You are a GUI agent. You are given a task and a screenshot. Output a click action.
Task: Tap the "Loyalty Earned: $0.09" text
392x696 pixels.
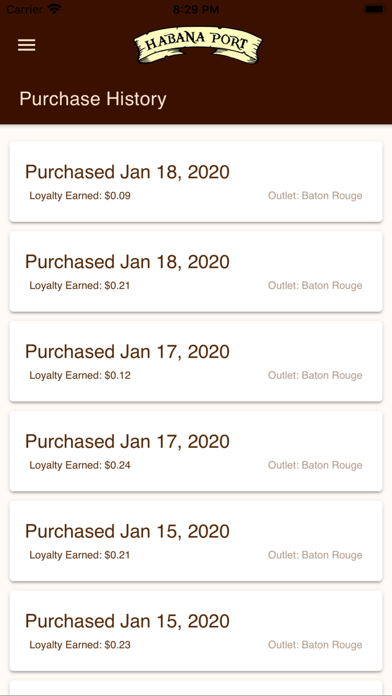pos(80,196)
